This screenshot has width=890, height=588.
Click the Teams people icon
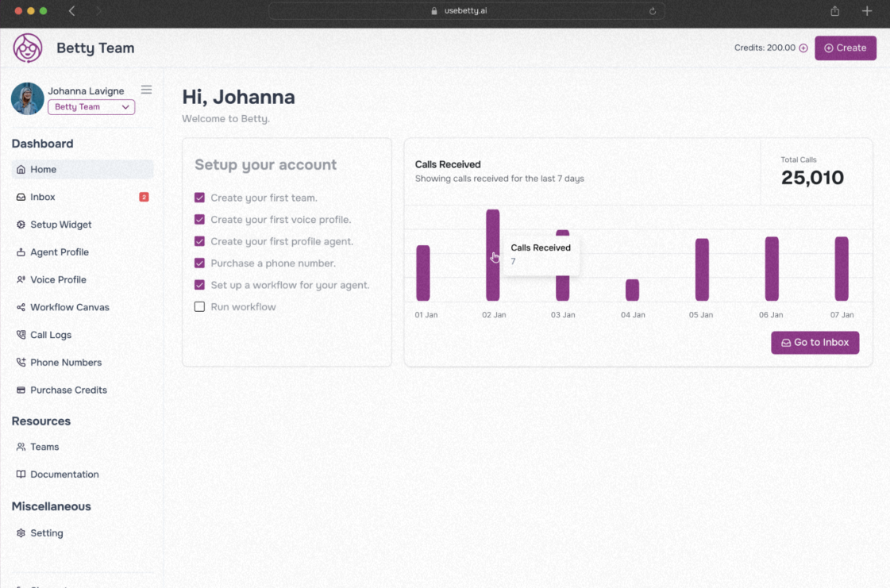click(21, 447)
